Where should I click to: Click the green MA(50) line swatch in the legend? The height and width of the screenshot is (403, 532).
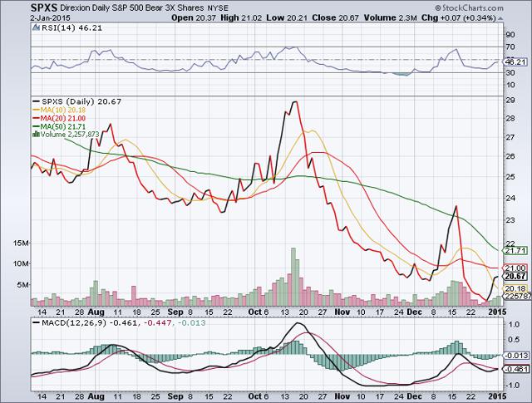(x=36, y=126)
